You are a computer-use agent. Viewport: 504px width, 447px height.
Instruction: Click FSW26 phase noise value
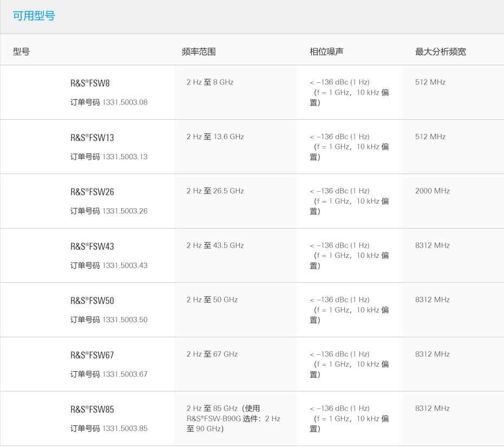coord(349,201)
